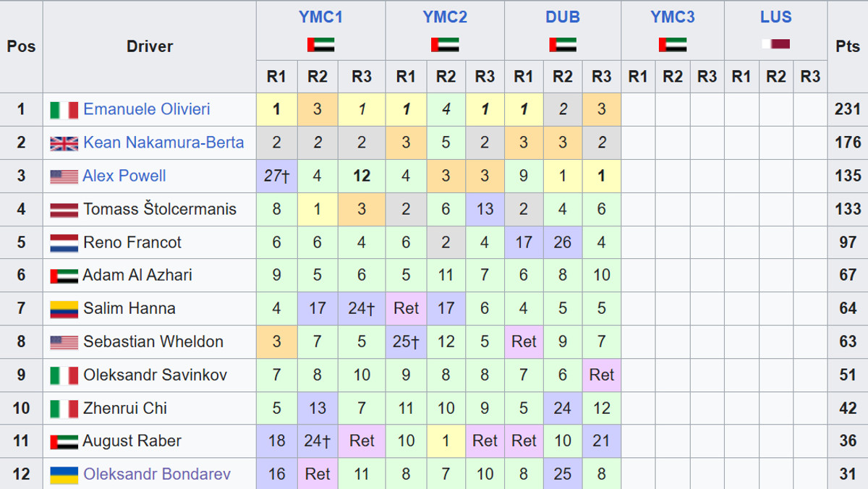Click the Qatar flag under LUS
Screen dimensions: 868x489
tap(775, 44)
